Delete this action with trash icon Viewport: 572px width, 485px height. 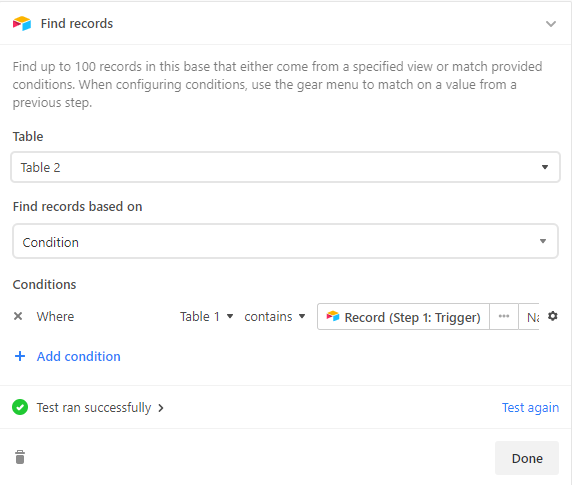pos(20,457)
